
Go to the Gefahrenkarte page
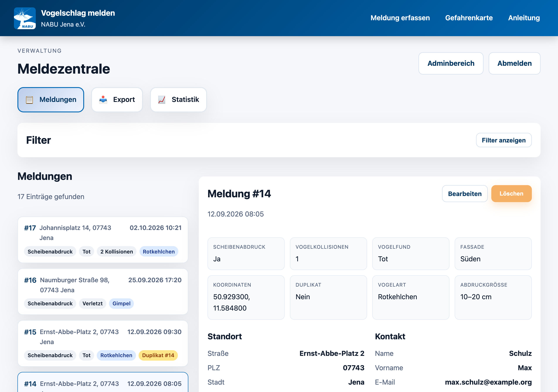coord(469,18)
